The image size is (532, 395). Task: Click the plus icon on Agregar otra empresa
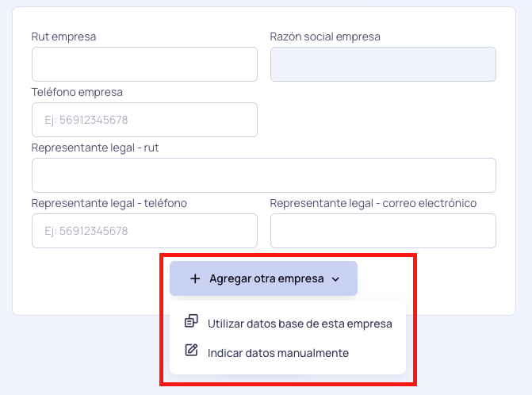(195, 278)
